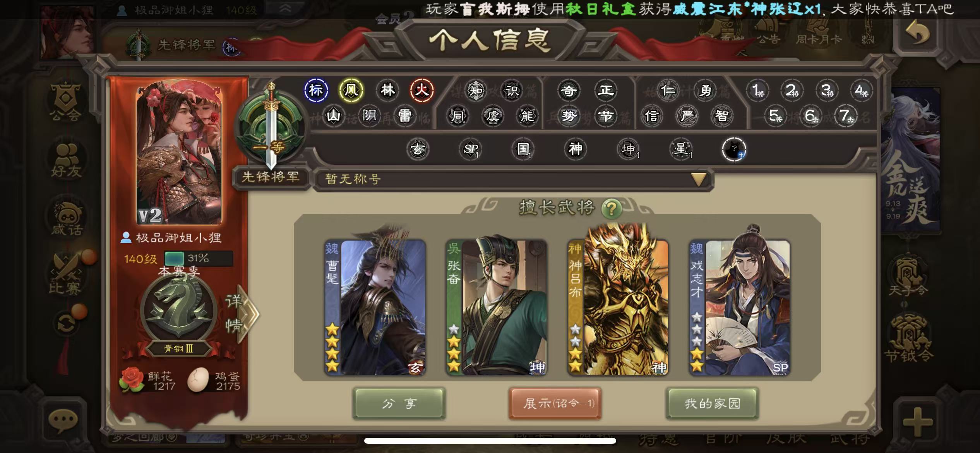Click the 我的家园 button

click(x=712, y=403)
